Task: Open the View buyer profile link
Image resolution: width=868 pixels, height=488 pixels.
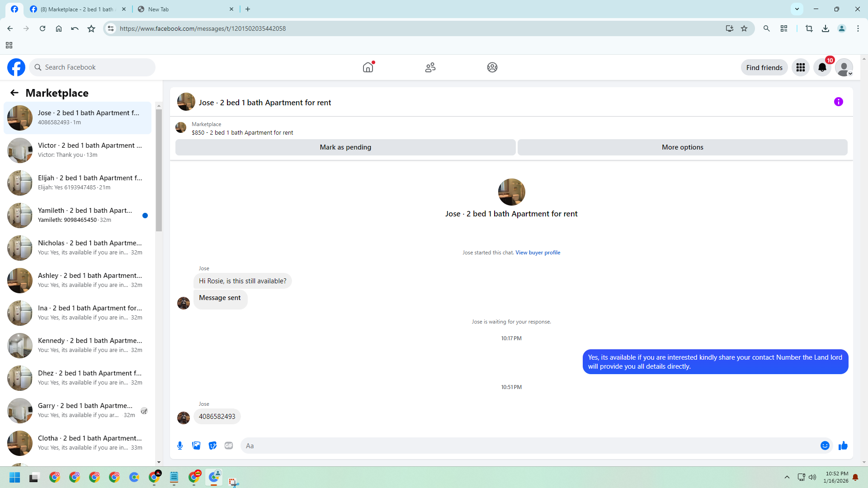Action: coord(538,253)
